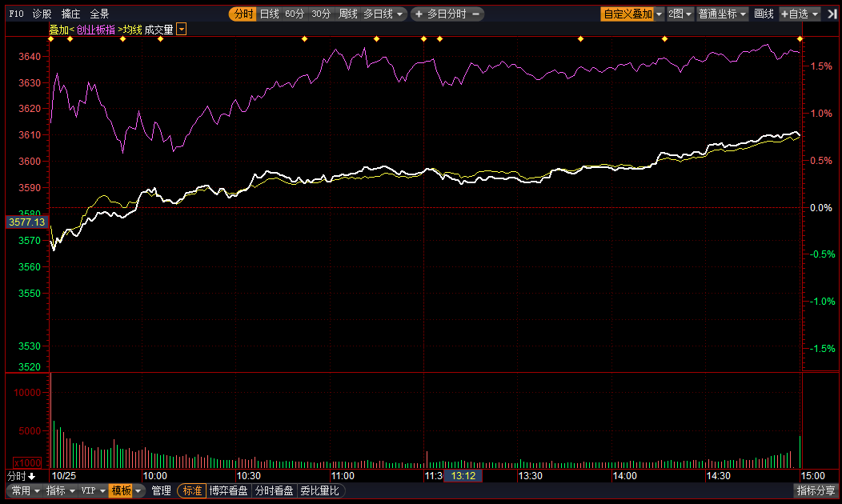Select the 分时看盘 template
The image size is (842, 504).
[274, 490]
